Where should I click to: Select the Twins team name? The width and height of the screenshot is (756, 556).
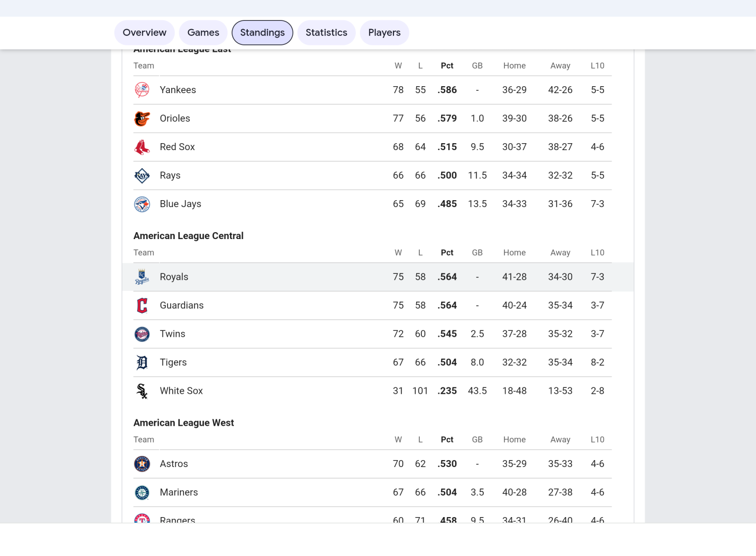(172, 334)
